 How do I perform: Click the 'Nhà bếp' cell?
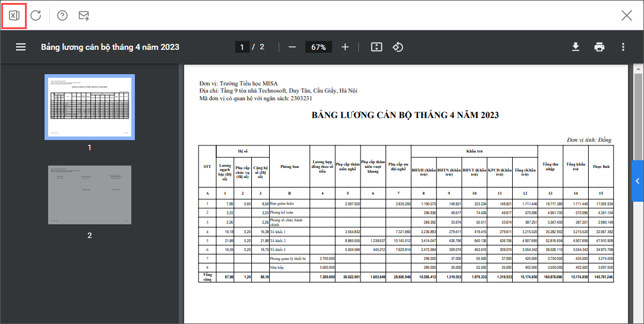coord(289,268)
